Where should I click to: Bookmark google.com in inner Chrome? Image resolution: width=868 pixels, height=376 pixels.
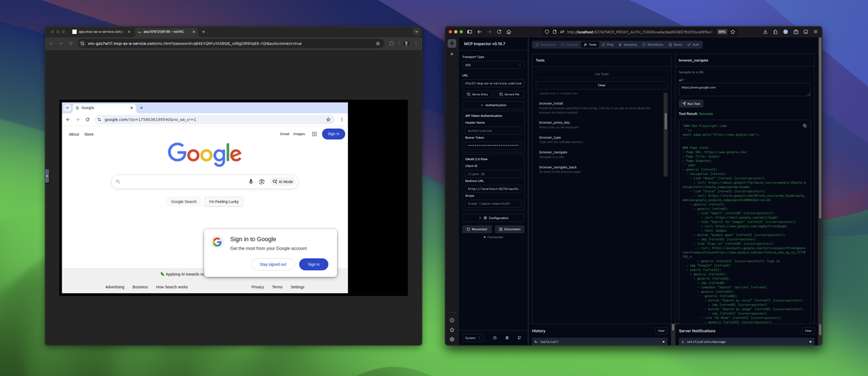[x=328, y=119]
